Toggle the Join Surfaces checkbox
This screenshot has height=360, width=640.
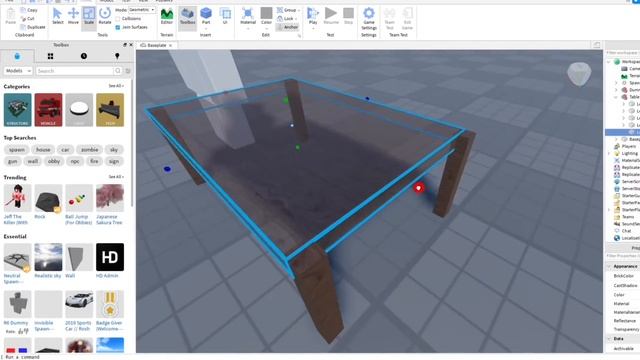(x=118, y=27)
